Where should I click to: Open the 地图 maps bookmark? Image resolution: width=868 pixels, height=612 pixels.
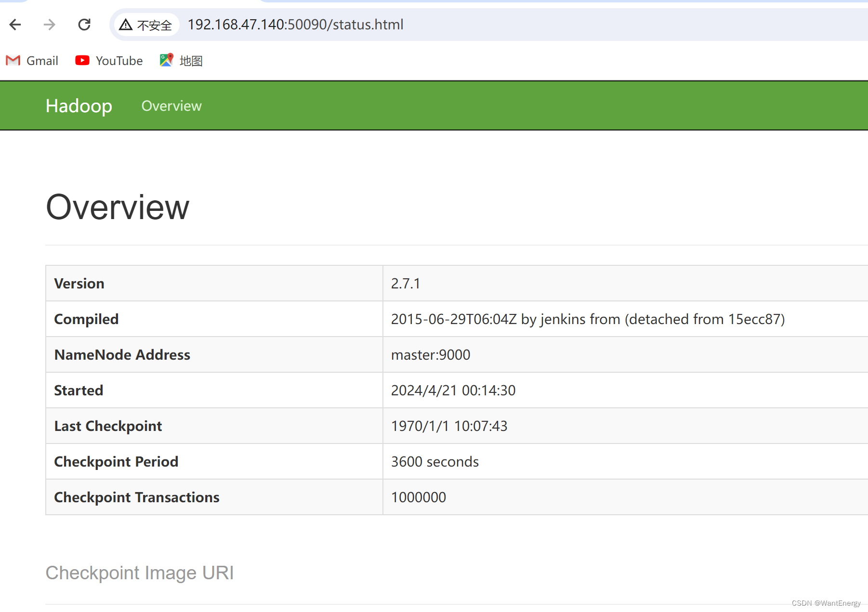click(x=181, y=61)
